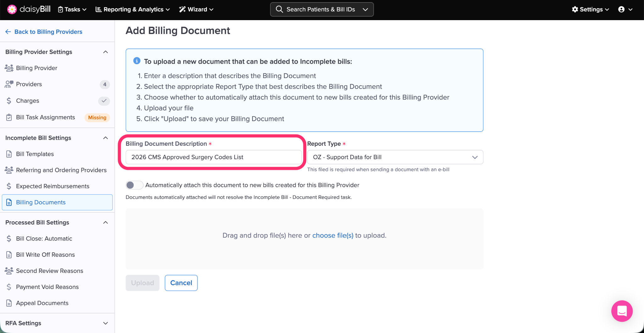Click the Charges checkmark status icon
This screenshot has height=333, width=644.
(104, 101)
